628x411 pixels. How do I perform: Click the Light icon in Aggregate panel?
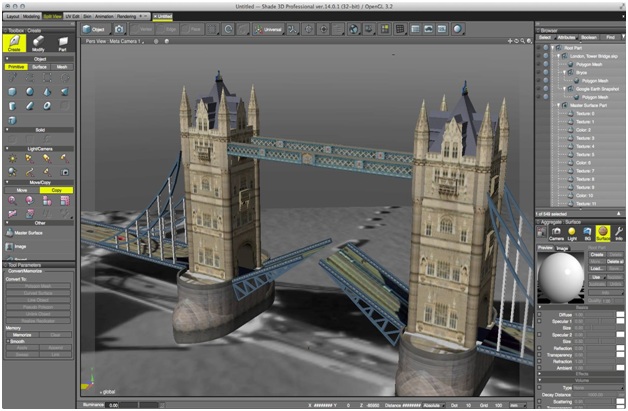coord(573,234)
